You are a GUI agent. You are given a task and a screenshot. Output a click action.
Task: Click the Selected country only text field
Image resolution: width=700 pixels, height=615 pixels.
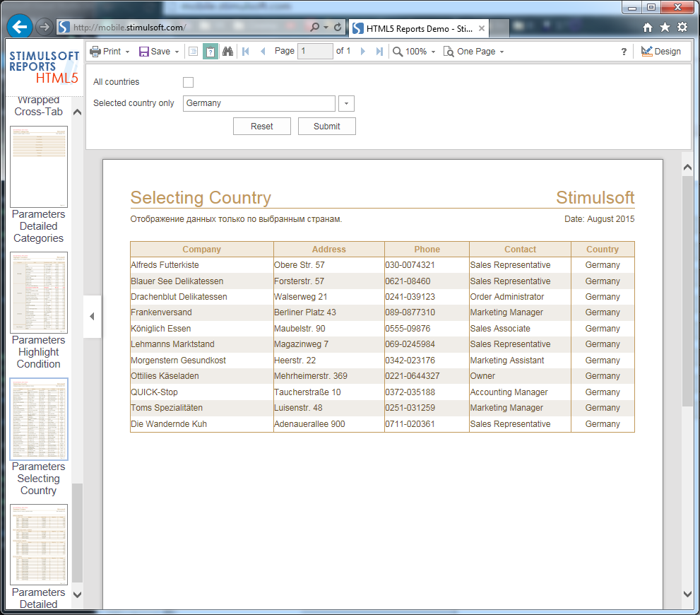(x=259, y=103)
